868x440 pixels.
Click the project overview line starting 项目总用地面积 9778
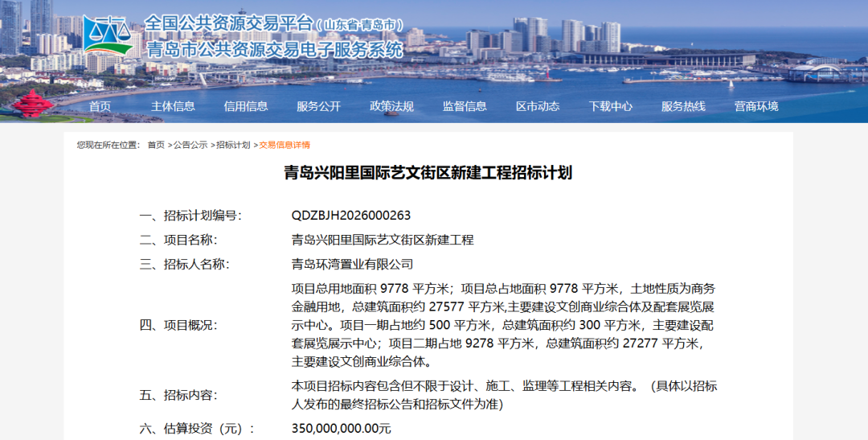[x=503, y=289]
